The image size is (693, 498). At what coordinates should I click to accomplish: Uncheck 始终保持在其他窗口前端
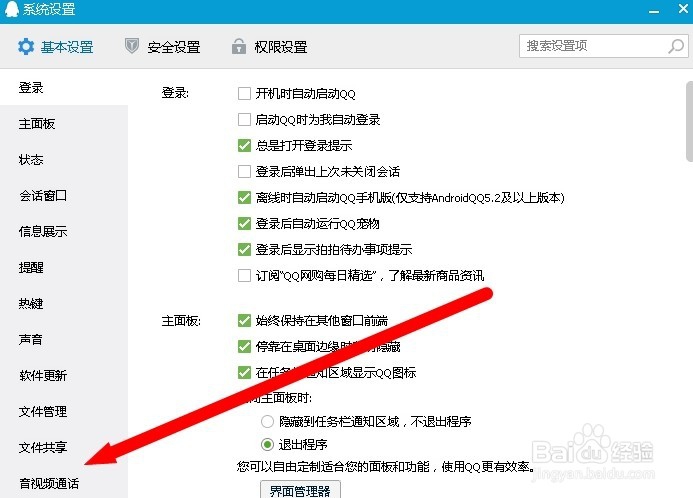[x=244, y=320]
